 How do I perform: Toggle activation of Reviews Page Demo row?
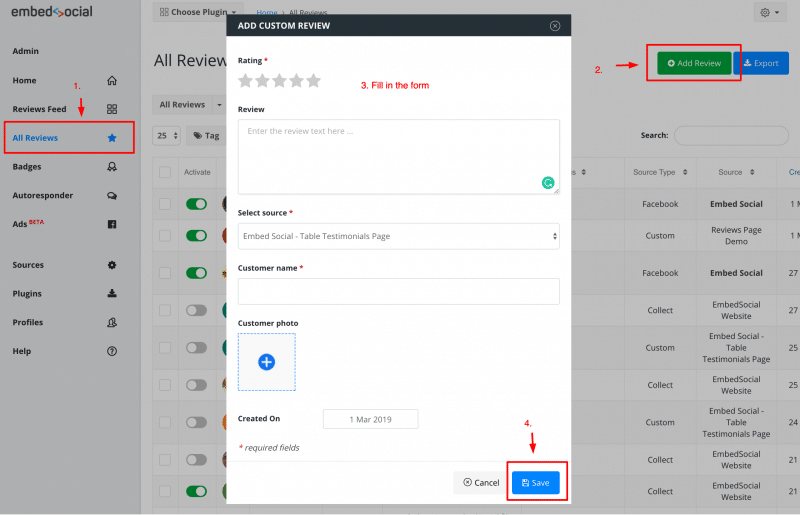click(196, 236)
